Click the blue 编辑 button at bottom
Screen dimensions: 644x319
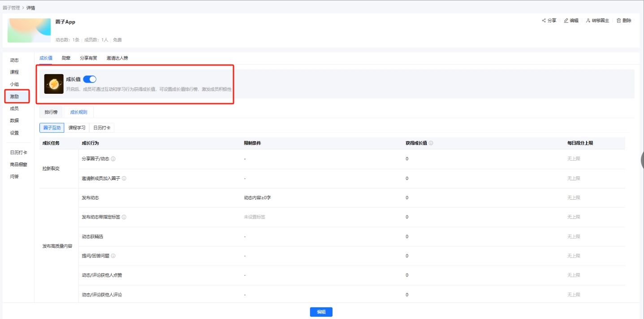point(321,312)
